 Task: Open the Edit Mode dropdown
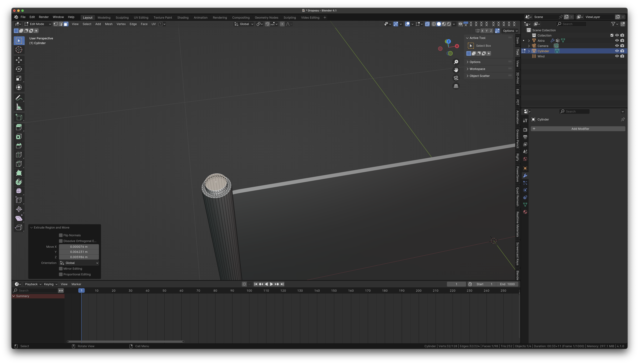(x=38, y=24)
